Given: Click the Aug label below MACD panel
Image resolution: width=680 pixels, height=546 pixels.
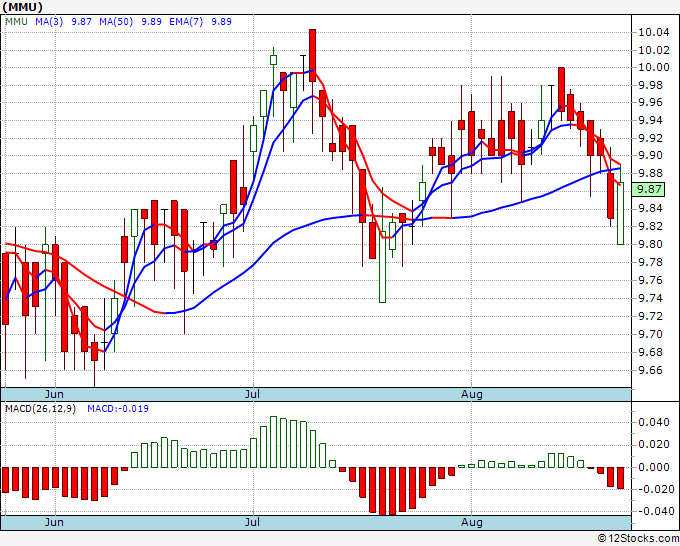Looking at the screenshot, I should (x=471, y=522).
